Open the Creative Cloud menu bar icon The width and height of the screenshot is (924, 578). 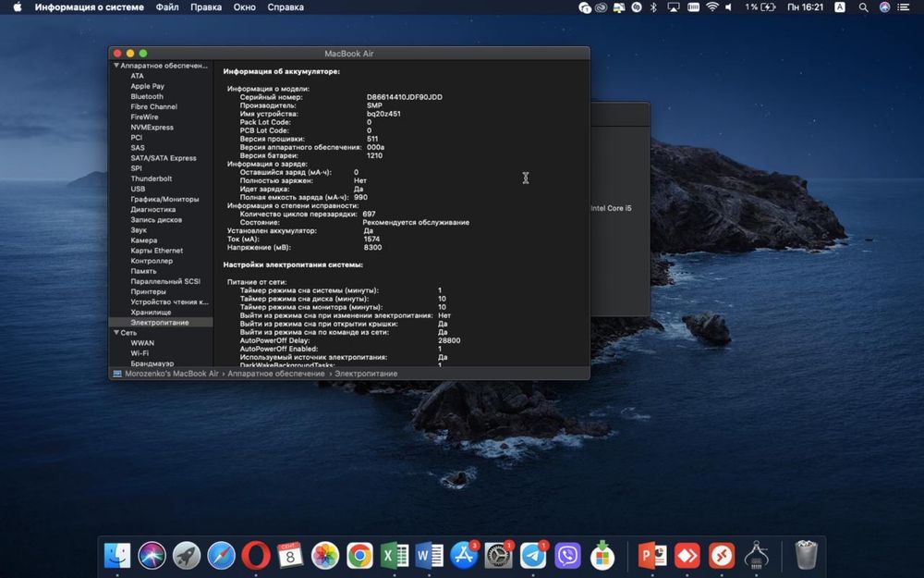point(601,7)
